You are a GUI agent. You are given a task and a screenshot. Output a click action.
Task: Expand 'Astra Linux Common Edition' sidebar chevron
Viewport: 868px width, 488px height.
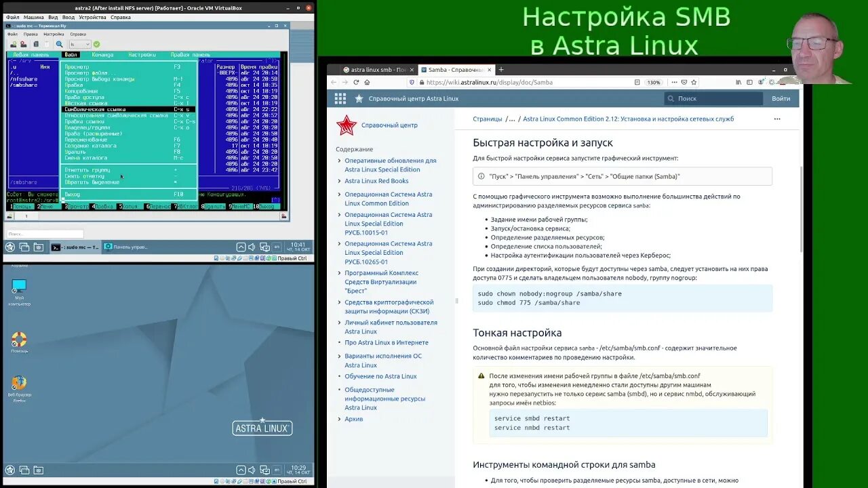pos(339,195)
